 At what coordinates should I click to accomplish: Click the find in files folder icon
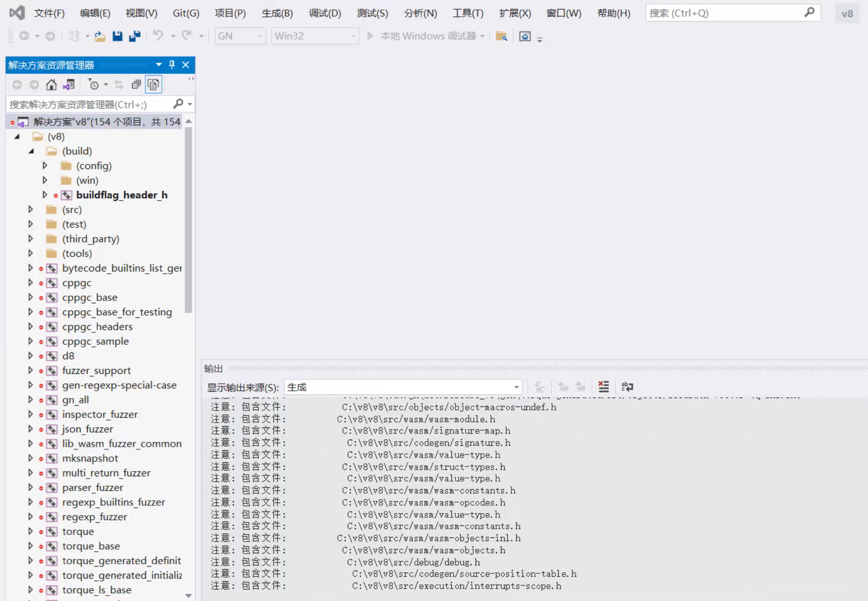(x=501, y=36)
